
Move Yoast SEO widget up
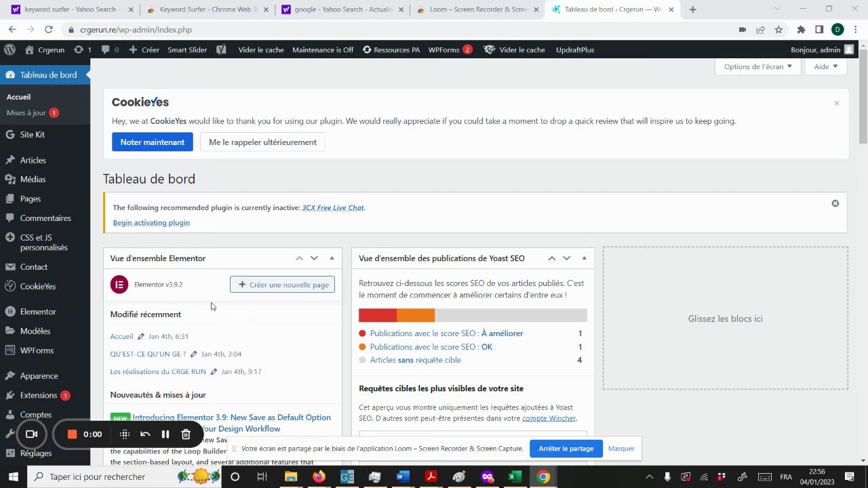tap(551, 258)
